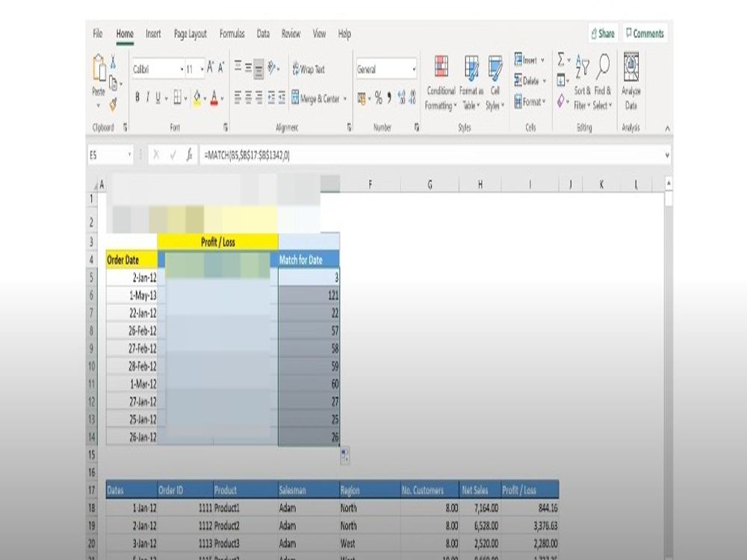The image size is (747, 560).
Task: Pick the yellow Fill Color
Action: click(x=197, y=98)
